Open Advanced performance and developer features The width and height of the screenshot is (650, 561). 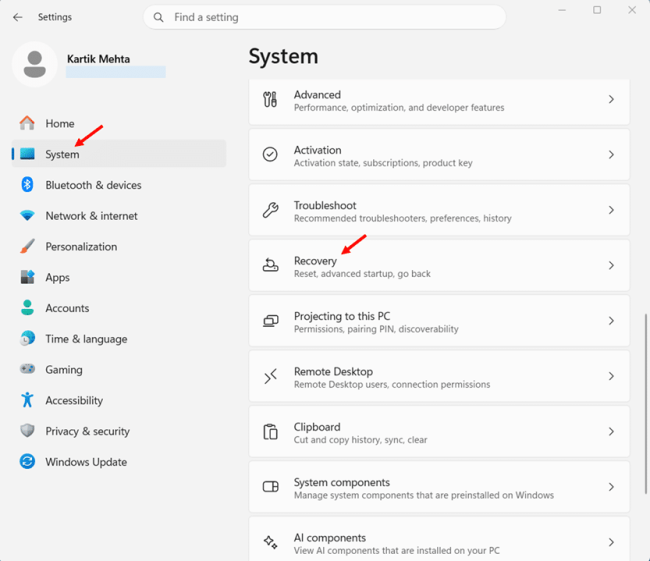click(439, 102)
